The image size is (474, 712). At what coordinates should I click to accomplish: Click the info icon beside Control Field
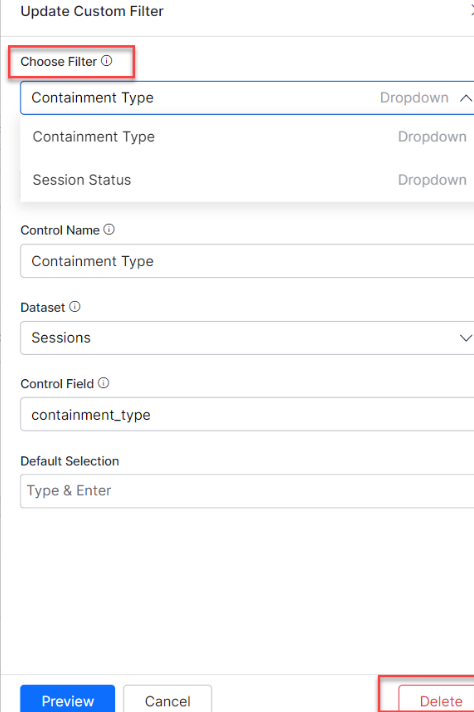[104, 383]
